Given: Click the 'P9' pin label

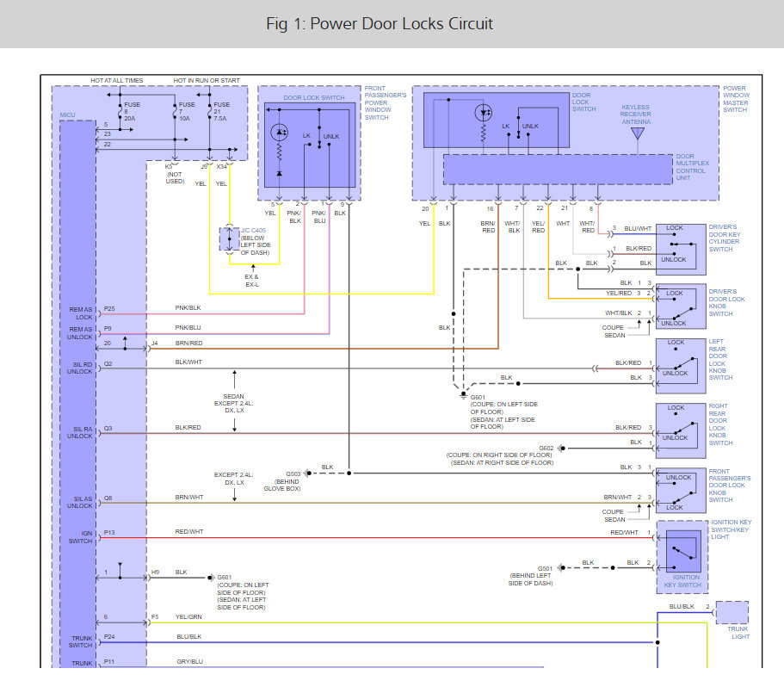Looking at the screenshot, I should [108, 329].
